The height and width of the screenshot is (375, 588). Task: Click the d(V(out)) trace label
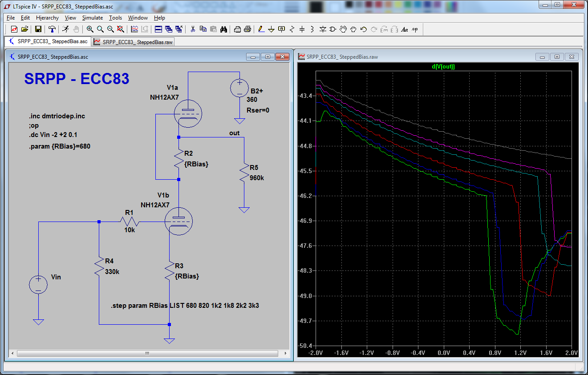tap(443, 67)
